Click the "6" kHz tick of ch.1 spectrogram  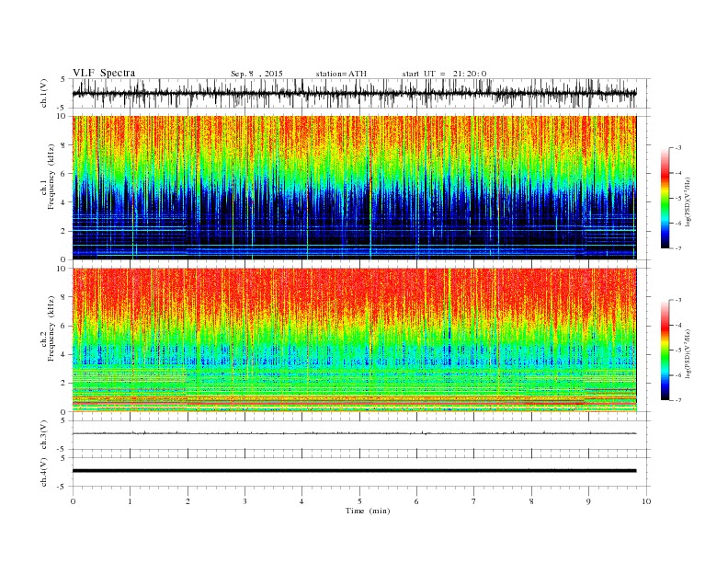[x=63, y=174]
